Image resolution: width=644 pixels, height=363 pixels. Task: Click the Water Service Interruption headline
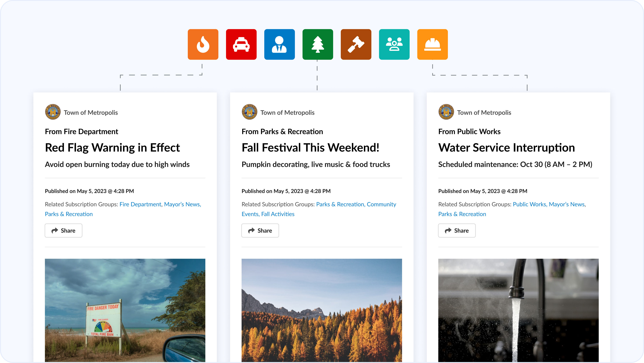point(506,148)
